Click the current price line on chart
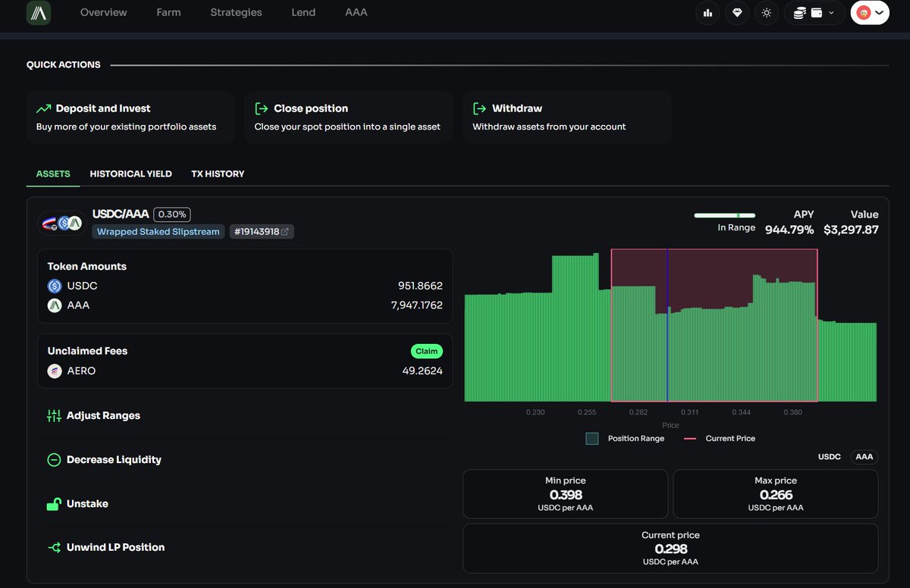This screenshot has width=910, height=588. (667, 324)
